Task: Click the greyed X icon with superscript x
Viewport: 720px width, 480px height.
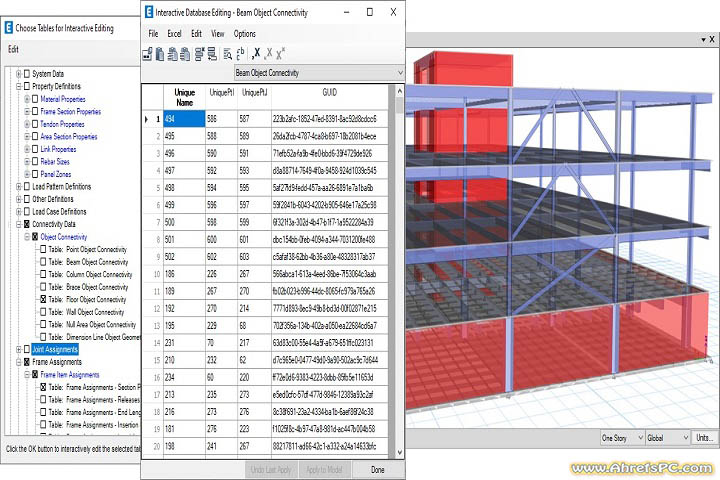Action: tap(280, 54)
